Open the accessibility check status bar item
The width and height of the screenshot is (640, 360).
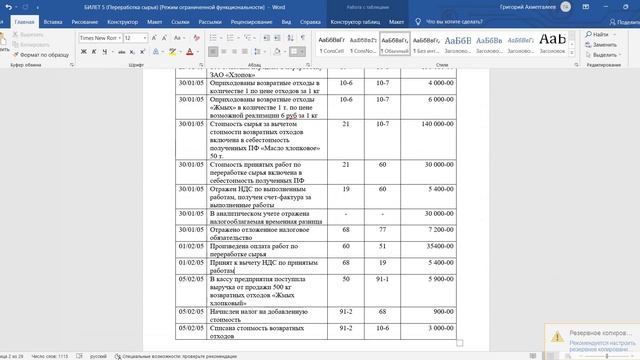[x=176, y=356]
